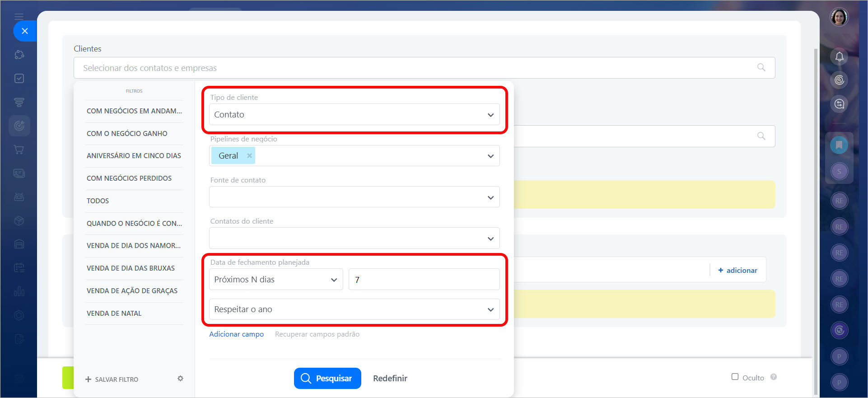Open the calendar icon in left sidebar
This screenshot has width=868, height=398.
19,267
